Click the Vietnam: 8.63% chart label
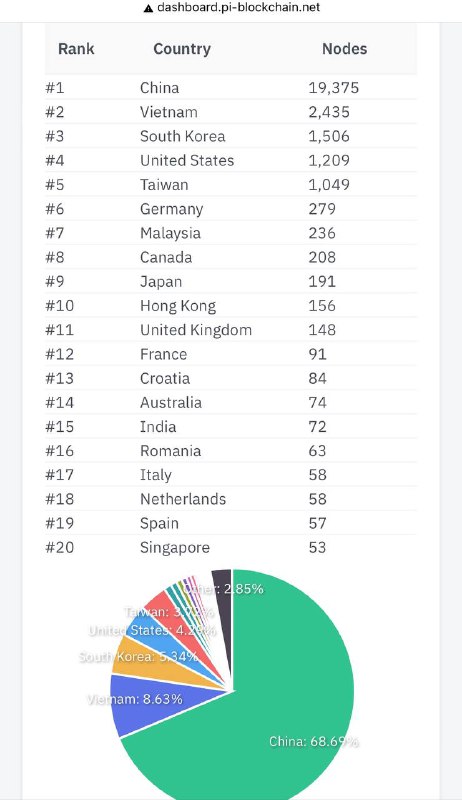This screenshot has height=800, width=462. [135, 699]
